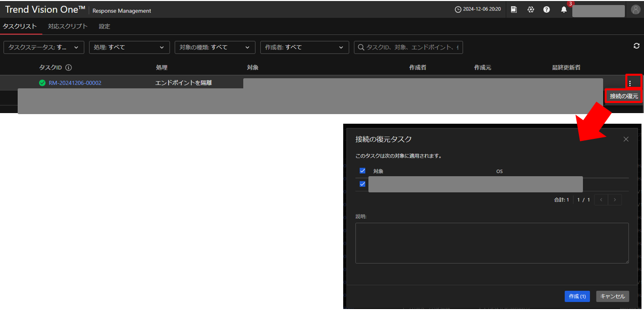Open the タスクステータス filter dropdown
This screenshot has height=310, width=644.
point(44,47)
